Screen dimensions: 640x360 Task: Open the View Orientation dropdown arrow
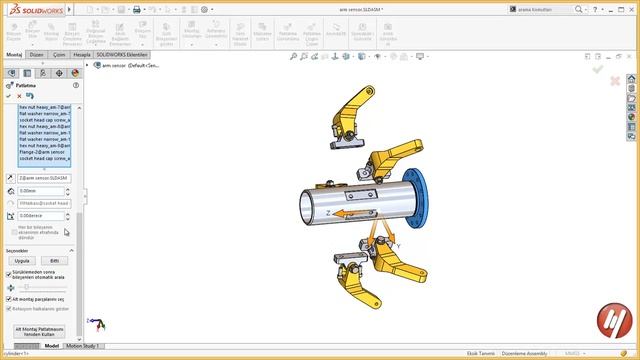pyautogui.click(x=353, y=57)
